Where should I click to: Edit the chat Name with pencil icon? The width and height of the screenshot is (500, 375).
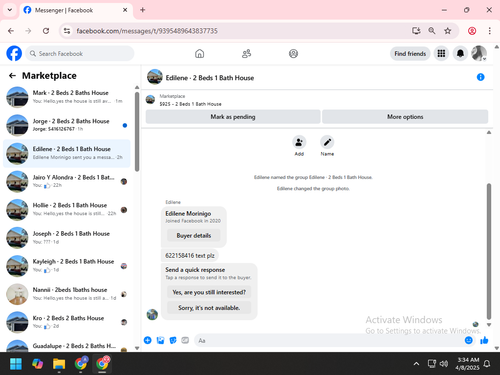click(x=327, y=142)
